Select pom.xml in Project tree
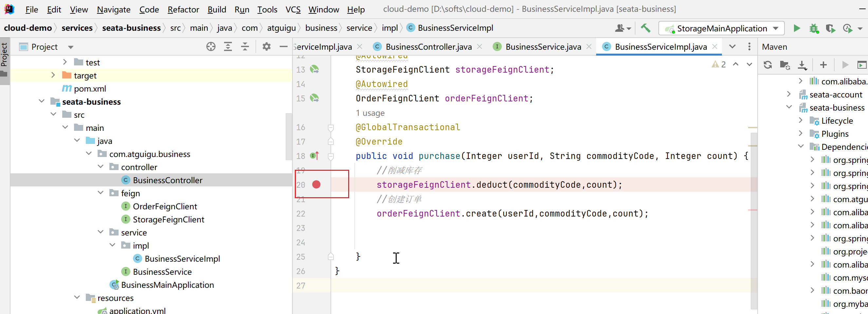 [x=90, y=89]
